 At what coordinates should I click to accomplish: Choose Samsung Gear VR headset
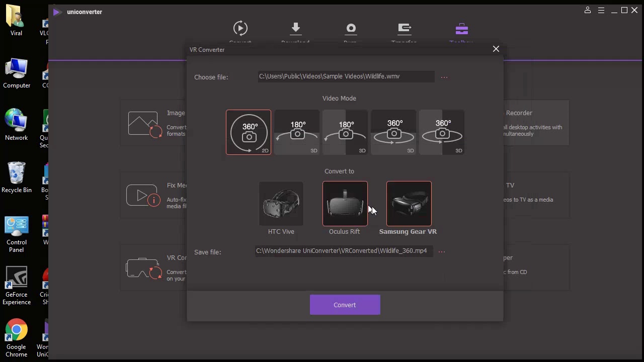coord(409,204)
